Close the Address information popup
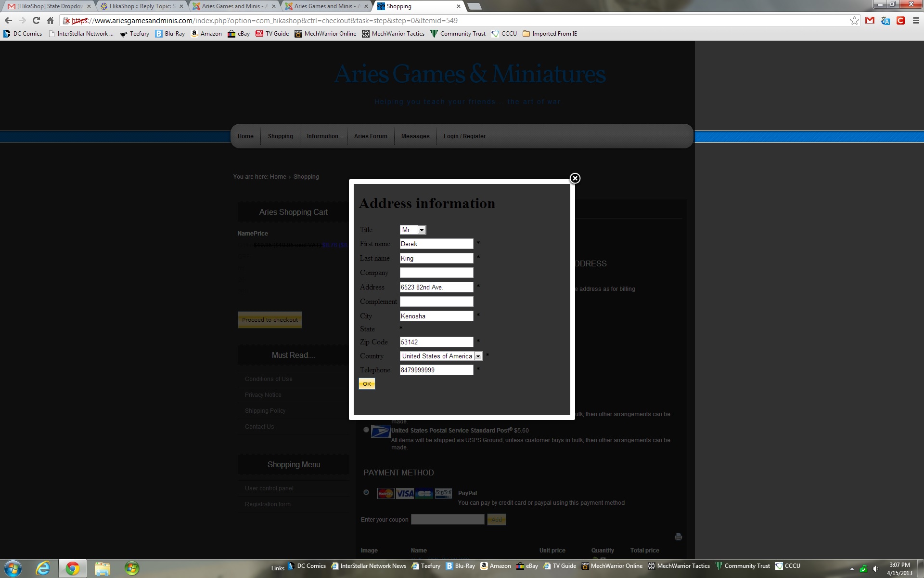924x578 pixels. (x=575, y=178)
